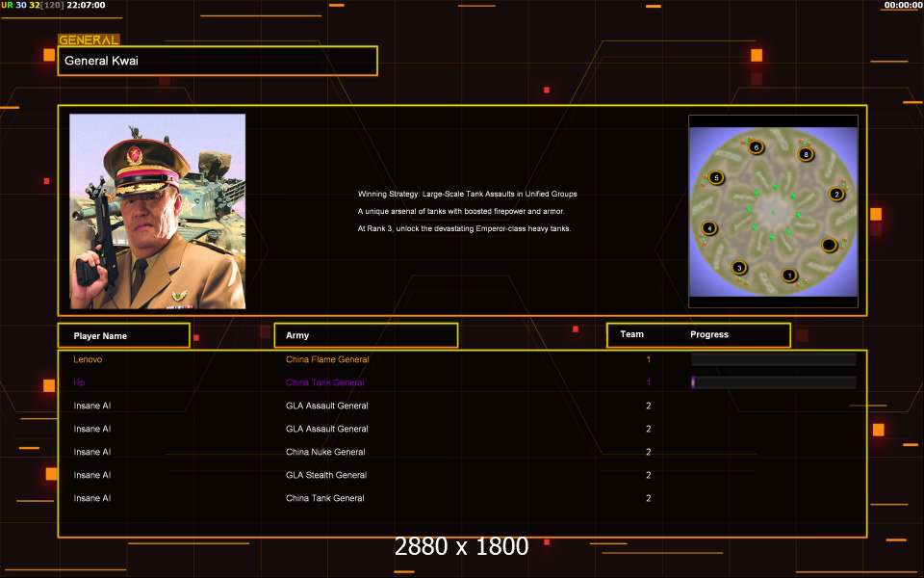Click the UR indicator in the status readout
Screen dimensions: 924x578
[7, 5]
